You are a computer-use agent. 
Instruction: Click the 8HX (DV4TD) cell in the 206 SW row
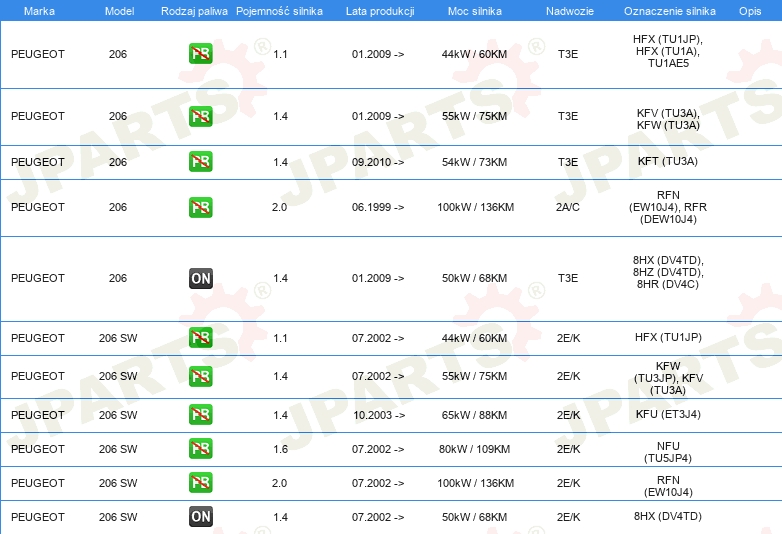(x=668, y=516)
